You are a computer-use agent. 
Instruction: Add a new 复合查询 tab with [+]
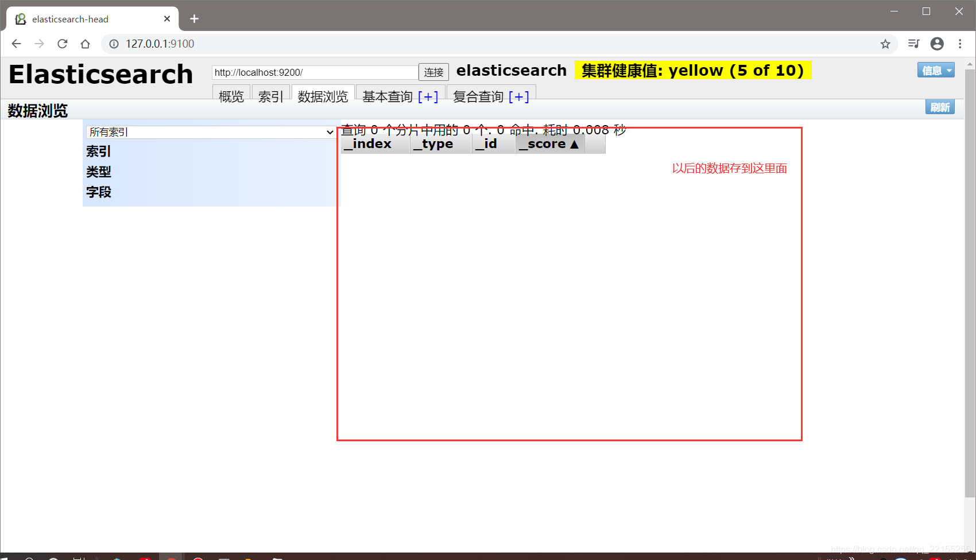(519, 96)
